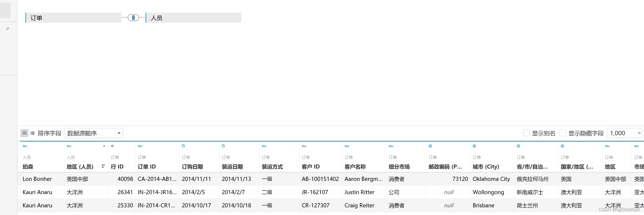Click the globe geo icon of 省/市/自治 column

(x=518, y=146)
